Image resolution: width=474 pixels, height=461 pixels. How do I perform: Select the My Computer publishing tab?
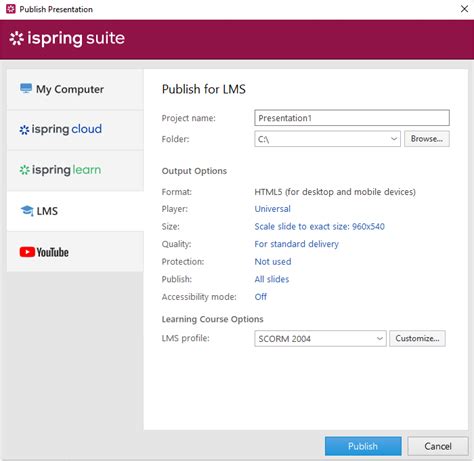[x=75, y=89]
